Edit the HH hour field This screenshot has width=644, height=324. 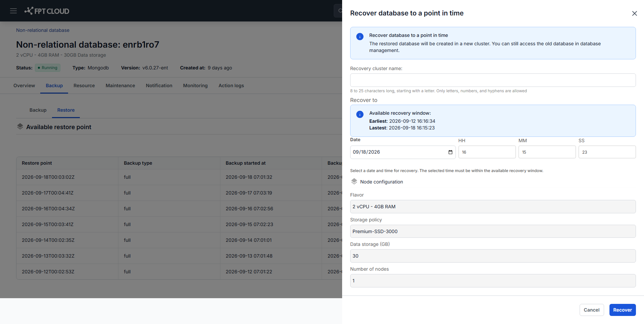click(x=487, y=152)
